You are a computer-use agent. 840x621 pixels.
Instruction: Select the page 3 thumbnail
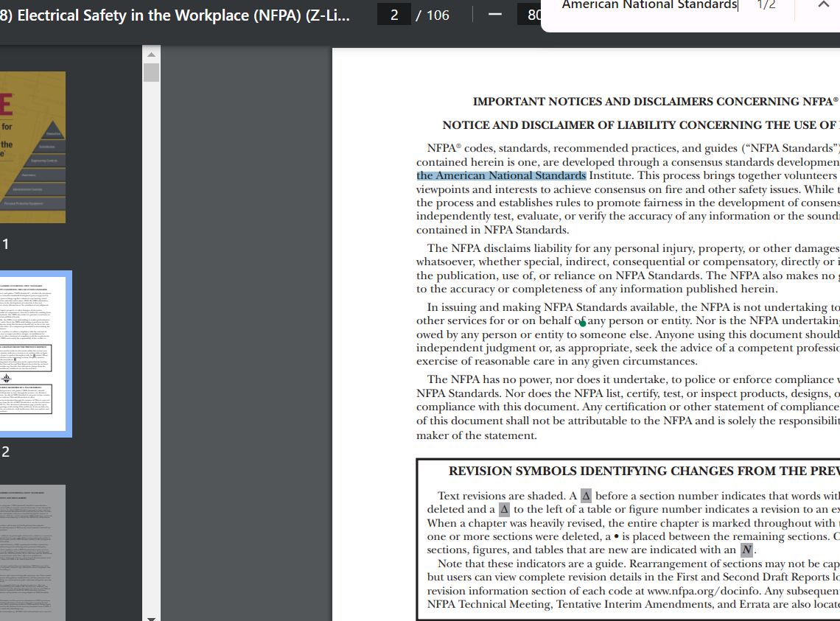click(32, 552)
